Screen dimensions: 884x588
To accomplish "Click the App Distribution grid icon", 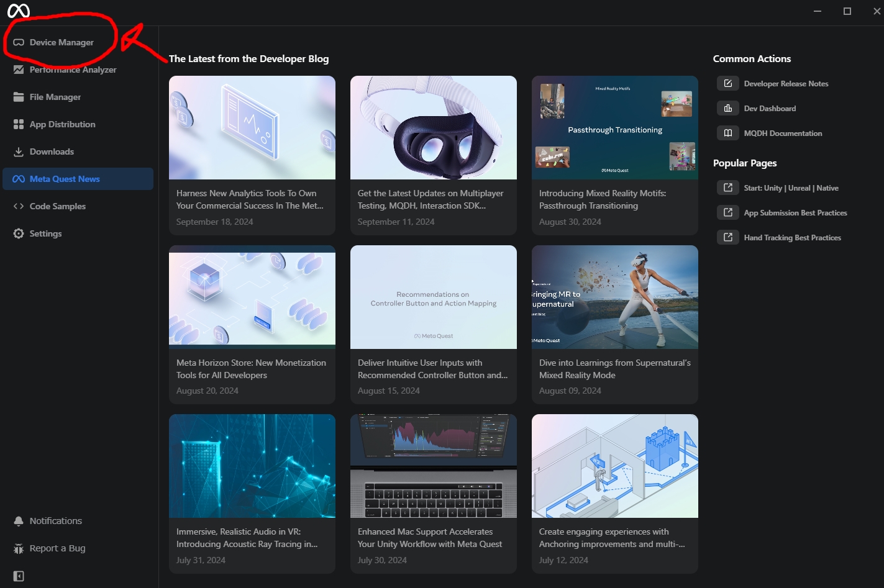I will tap(19, 124).
